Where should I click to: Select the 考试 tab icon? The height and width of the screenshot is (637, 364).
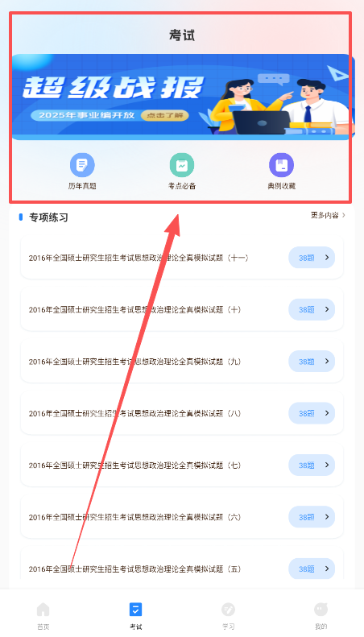click(x=135, y=610)
